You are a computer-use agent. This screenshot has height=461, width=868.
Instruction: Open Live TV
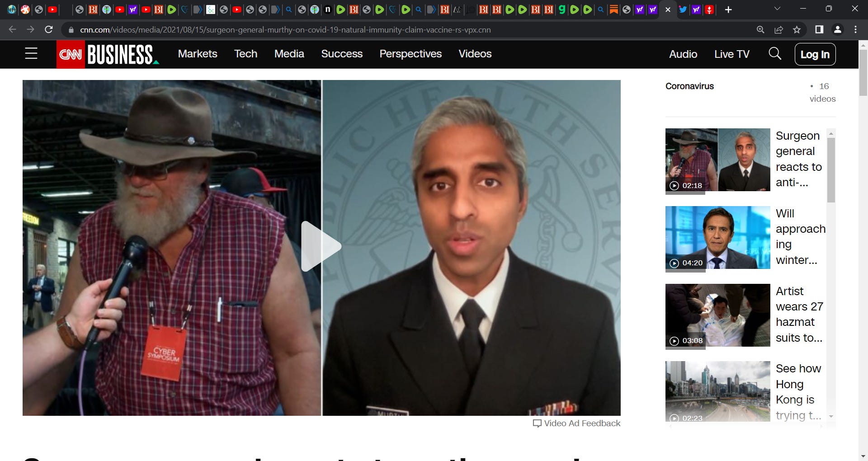click(x=731, y=54)
